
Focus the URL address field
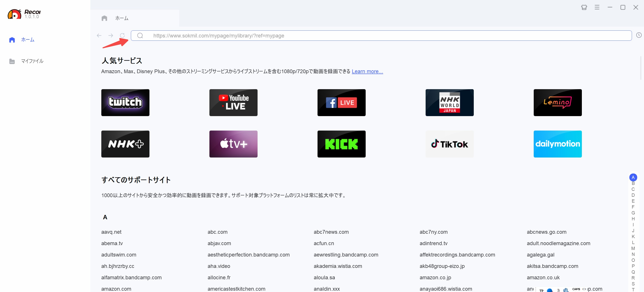(381, 35)
